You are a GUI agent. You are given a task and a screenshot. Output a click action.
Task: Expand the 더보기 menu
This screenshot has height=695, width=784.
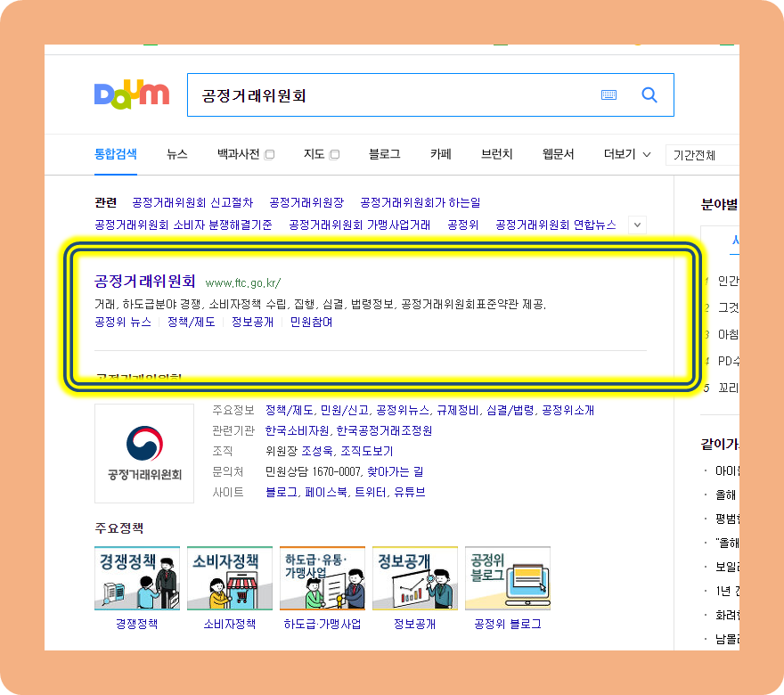point(627,154)
